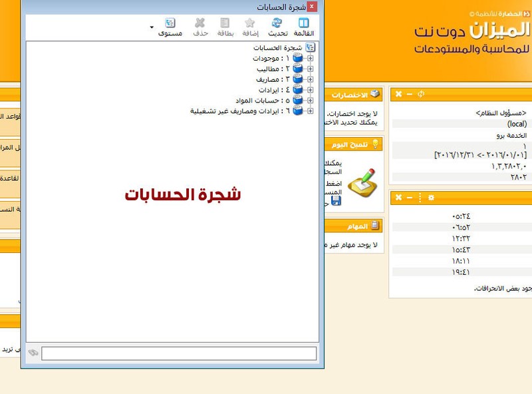532x394 pixels.
Task: Close the times panel with X icon
Action: pyautogui.click(x=398, y=198)
